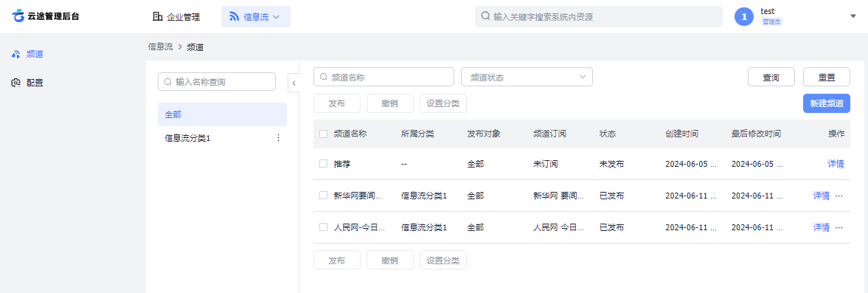Open the 频道状态 dropdown
The image size is (868, 293).
tap(527, 77)
